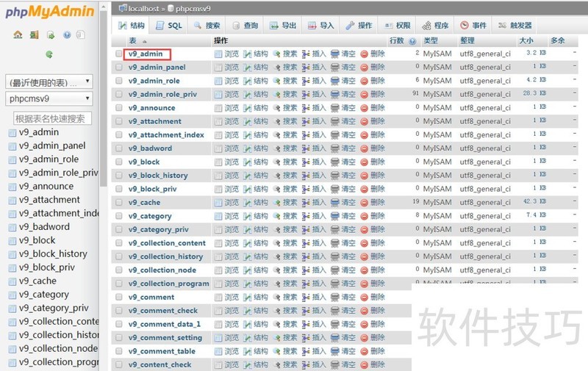Open the v9_comment_setting table link

coord(165,338)
